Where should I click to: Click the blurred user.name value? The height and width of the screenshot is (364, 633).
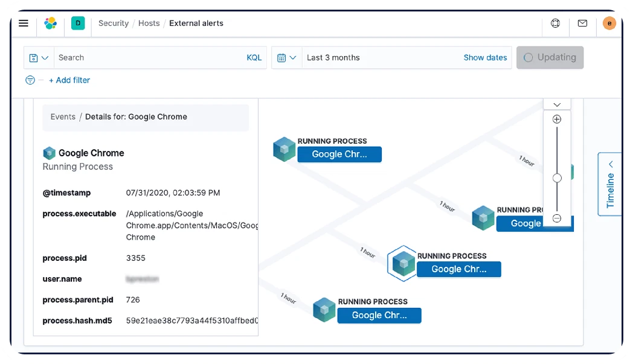pyautogui.click(x=143, y=279)
